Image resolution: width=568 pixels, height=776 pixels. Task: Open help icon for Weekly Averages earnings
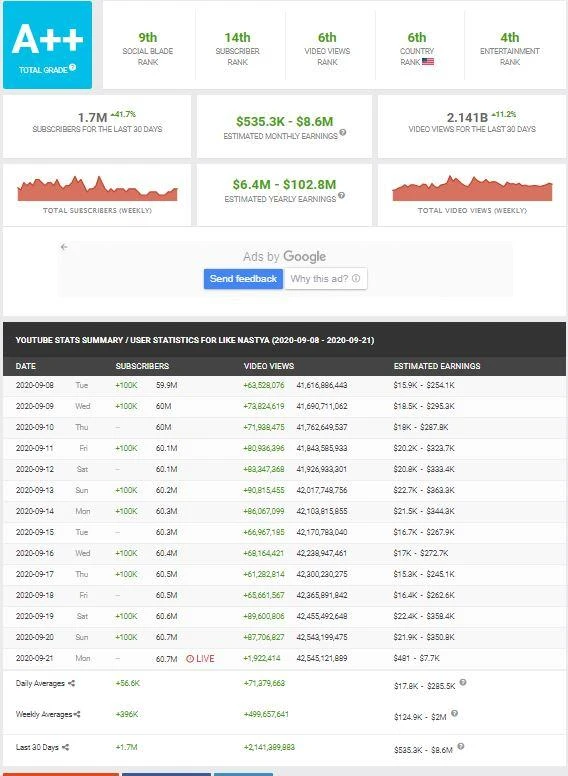coord(454,713)
